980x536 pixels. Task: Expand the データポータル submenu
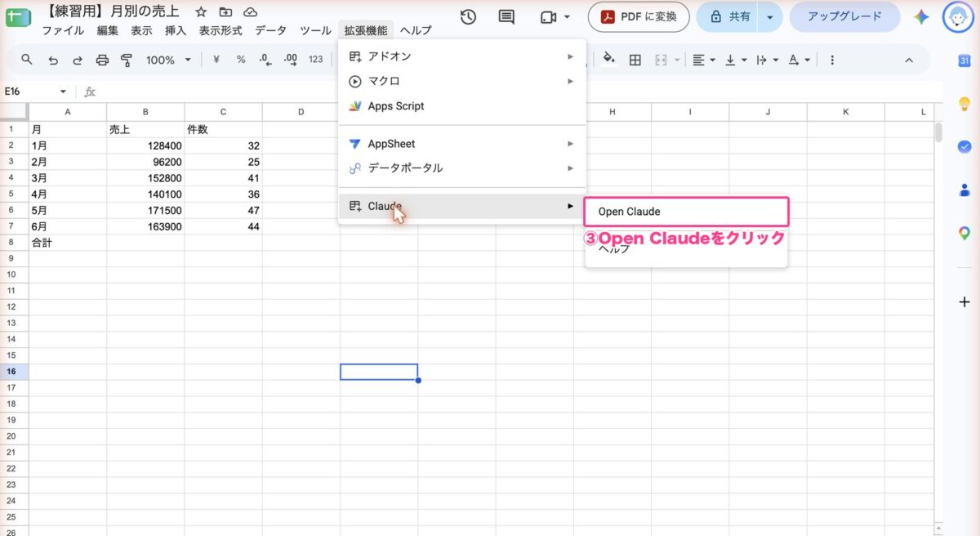(x=462, y=168)
